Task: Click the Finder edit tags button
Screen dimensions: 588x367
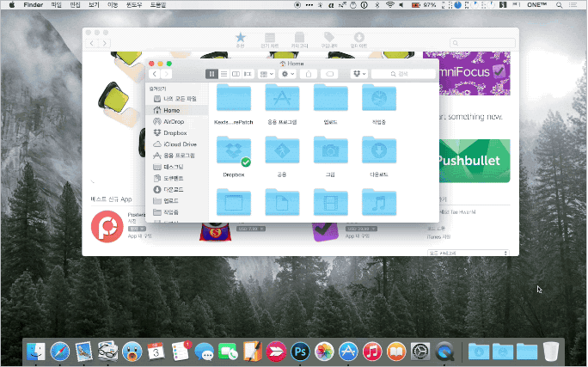Action: coord(329,74)
